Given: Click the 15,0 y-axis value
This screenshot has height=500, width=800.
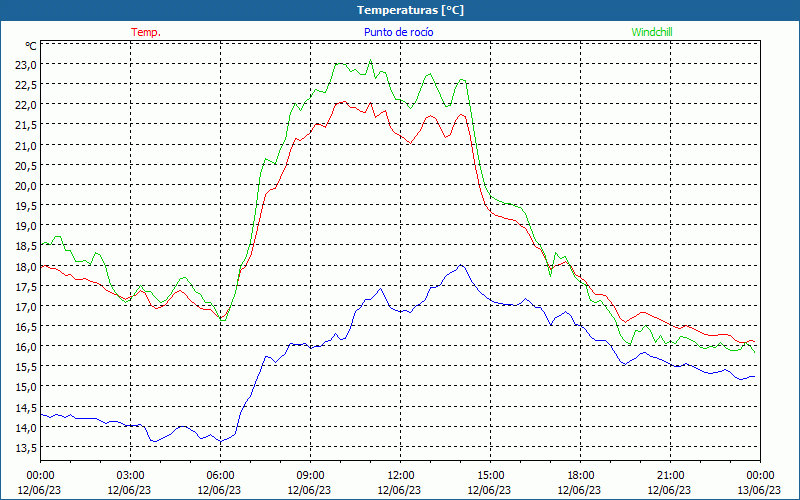Looking at the screenshot, I should click(x=27, y=387).
